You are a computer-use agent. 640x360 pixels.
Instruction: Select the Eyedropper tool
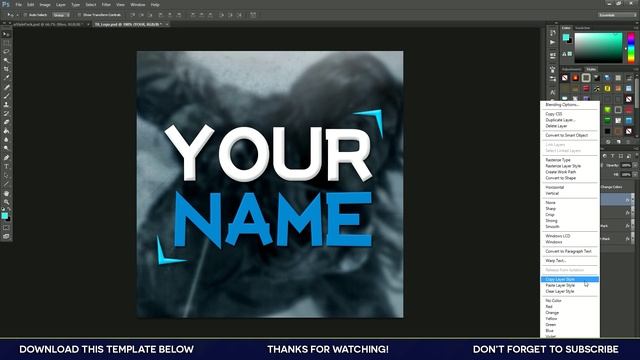click(6, 78)
